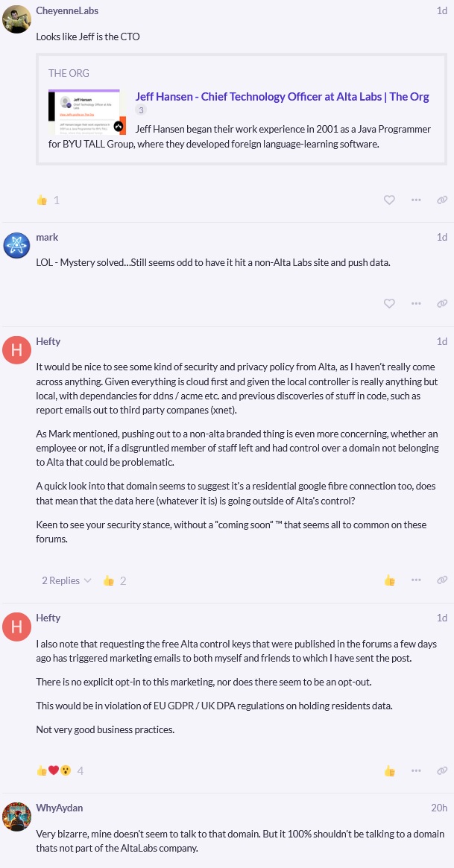
Task: Click the 20h timestamp on WhyAydan's post
Action: [x=439, y=808]
